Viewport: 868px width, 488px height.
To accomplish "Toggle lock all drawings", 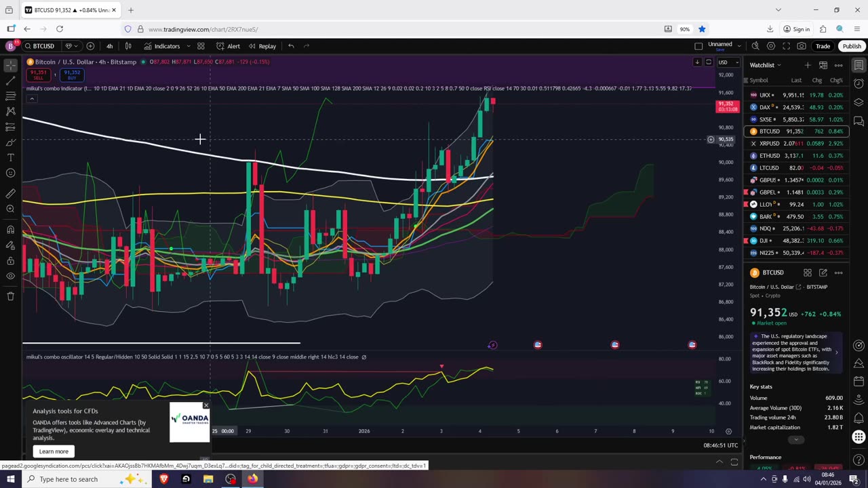I will 10,260.
